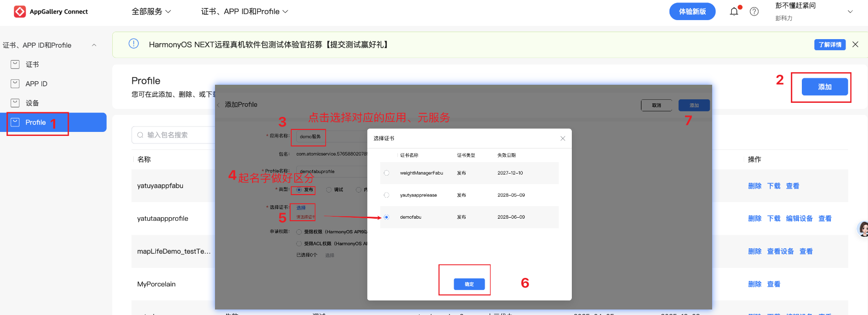868x315 pixels.
Task: Click the 输入包名搜索 search field
Action: tap(173, 135)
